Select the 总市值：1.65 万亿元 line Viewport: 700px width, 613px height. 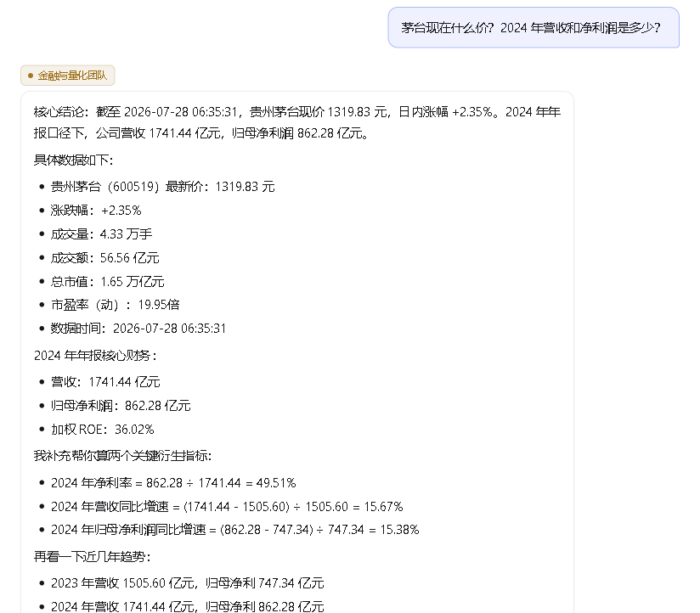click(107, 281)
